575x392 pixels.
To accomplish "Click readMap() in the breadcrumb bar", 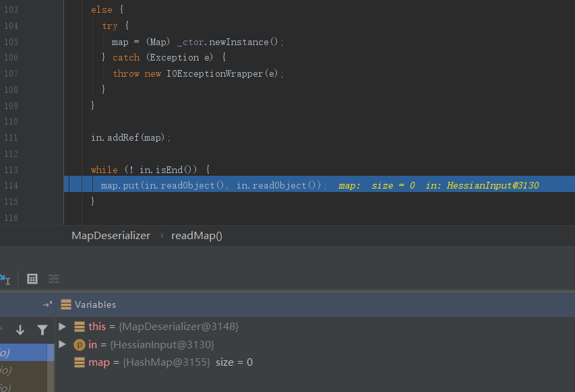I will 196,236.
